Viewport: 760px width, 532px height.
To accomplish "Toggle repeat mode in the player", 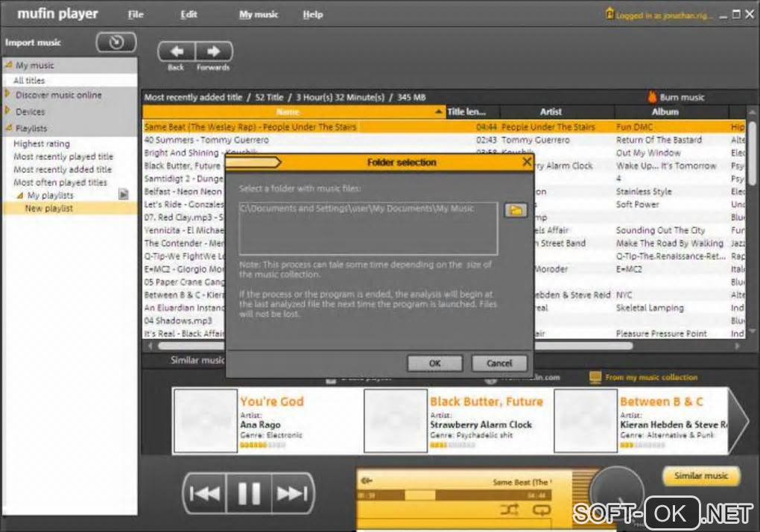I will tap(542, 509).
